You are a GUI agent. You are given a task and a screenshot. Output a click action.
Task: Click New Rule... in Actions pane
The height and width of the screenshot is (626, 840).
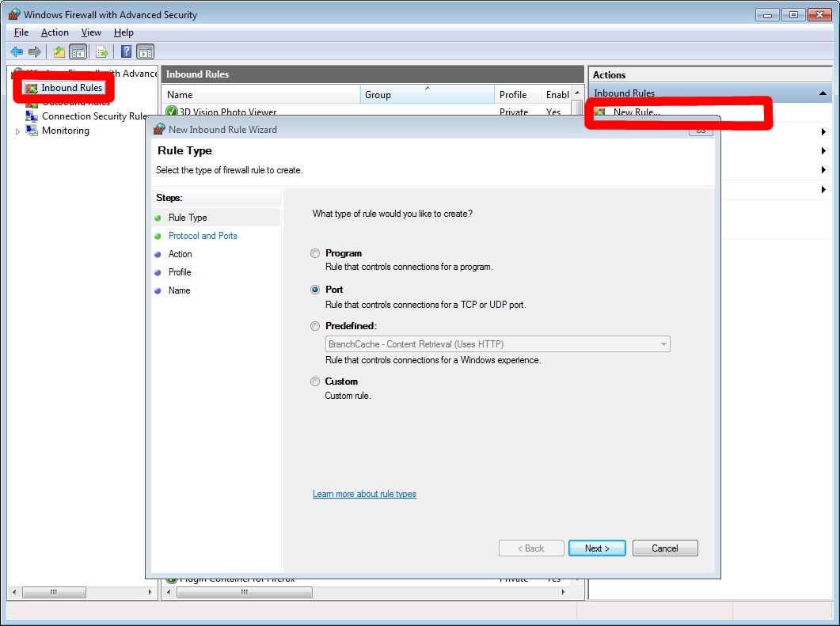coord(637,112)
